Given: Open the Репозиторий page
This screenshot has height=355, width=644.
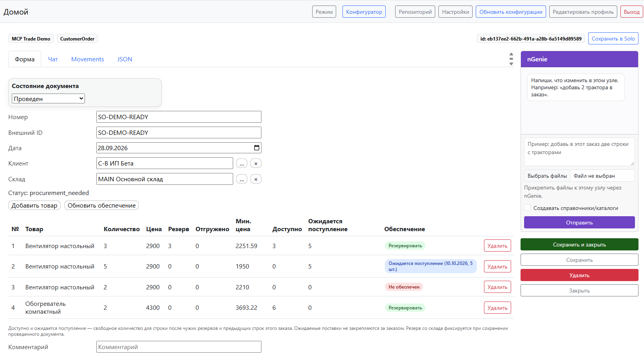Looking at the screenshot, I should 415,12.
